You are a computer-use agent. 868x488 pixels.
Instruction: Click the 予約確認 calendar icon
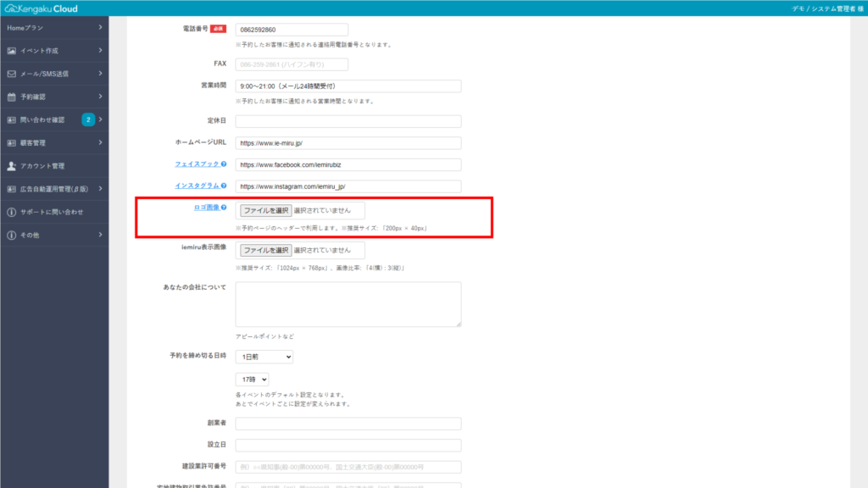point(12,97)
